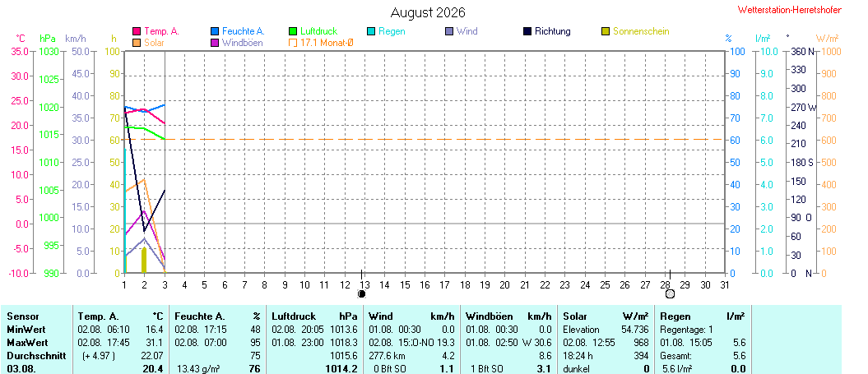Click the Wetterstation-Herretshofer label

[789, 10]
